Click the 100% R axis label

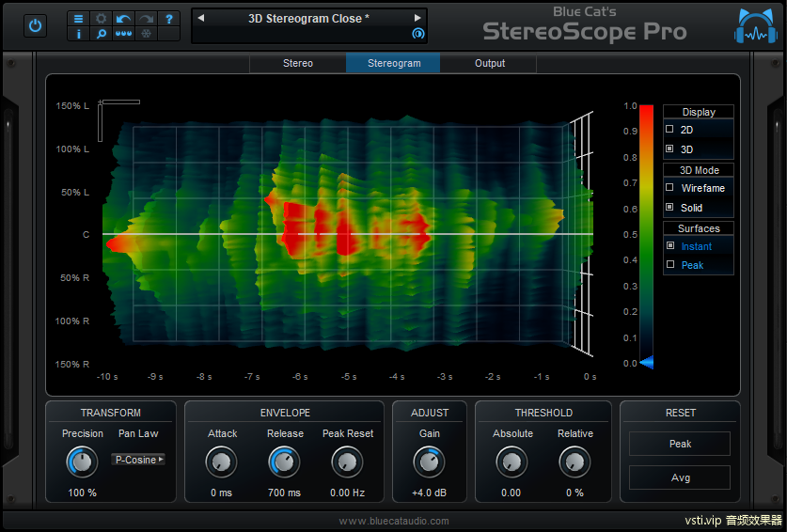tap(72, 321)
